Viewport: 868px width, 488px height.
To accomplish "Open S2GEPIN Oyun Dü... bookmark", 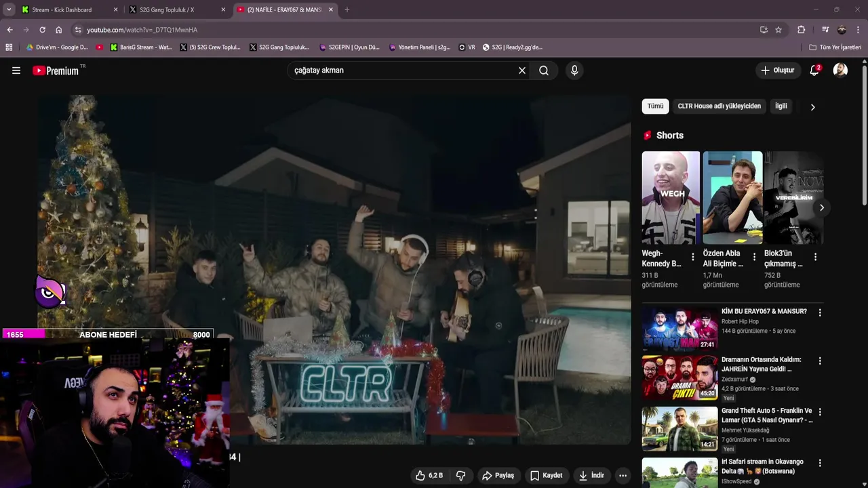I will (349, 47).
